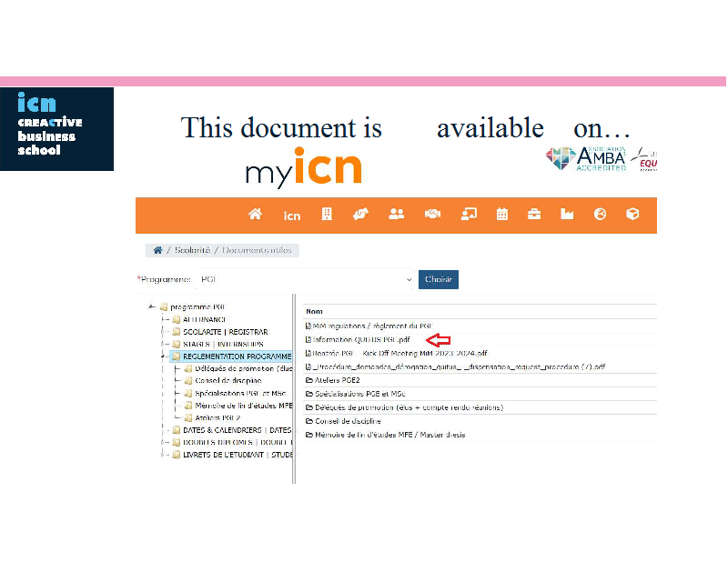This screenshot has width=728, height=562.
Task: Select Conseil de discipline in the tree
Action: tap(223, 380)
